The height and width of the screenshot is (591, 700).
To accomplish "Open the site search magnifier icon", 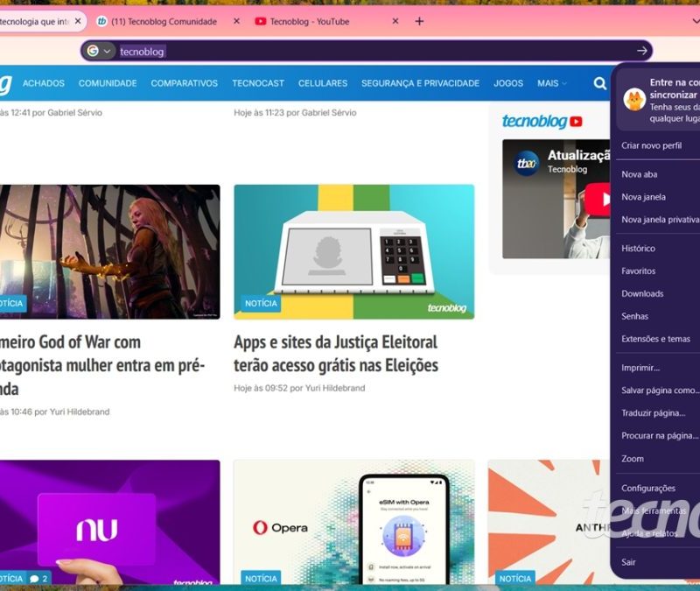I will tap(599, 83).
